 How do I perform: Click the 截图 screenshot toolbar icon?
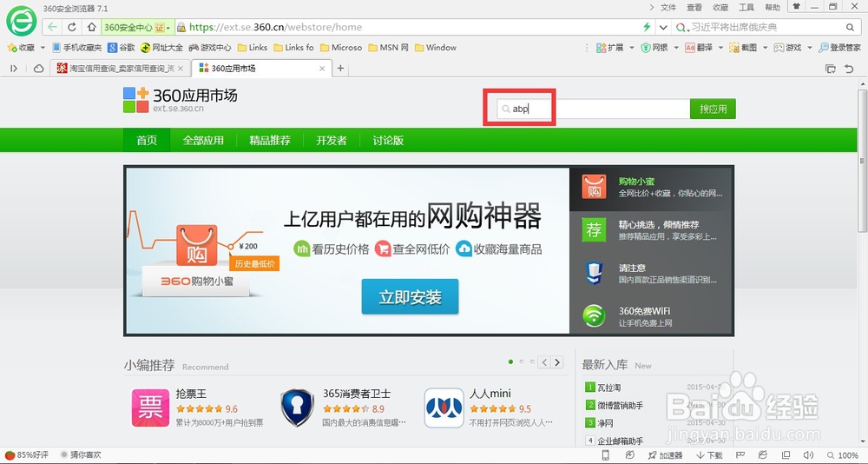743,48
